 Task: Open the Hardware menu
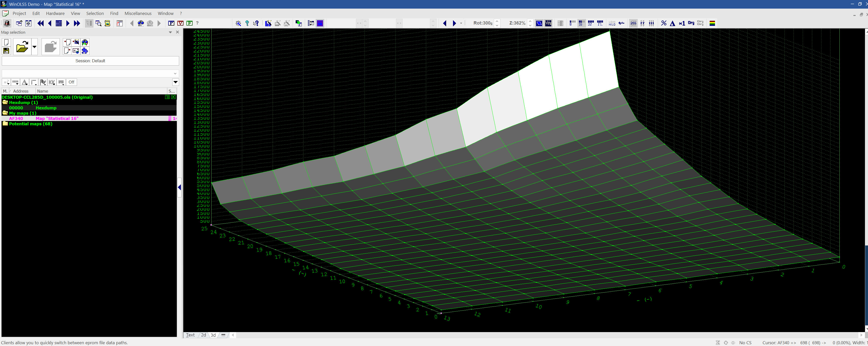pyautogui.click(x=55, y=13)
